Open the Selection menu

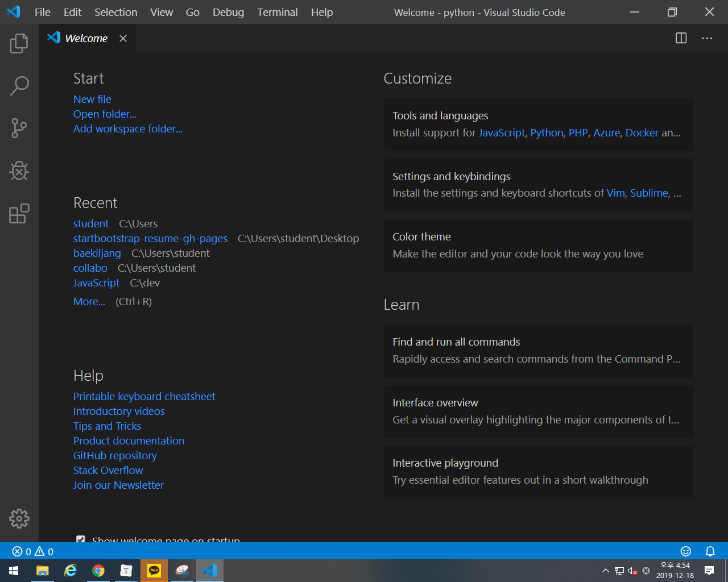pyautogui.click(x=115, y=12)
